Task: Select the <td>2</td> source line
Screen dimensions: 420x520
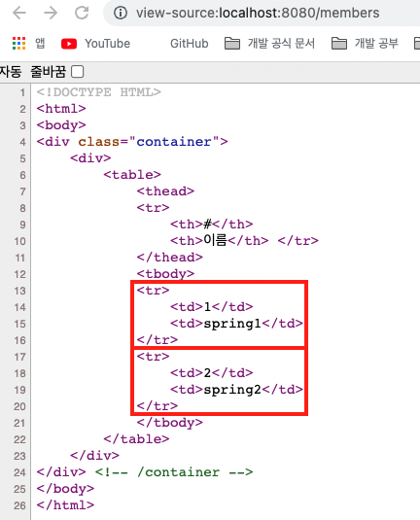Action: point(212,373)
